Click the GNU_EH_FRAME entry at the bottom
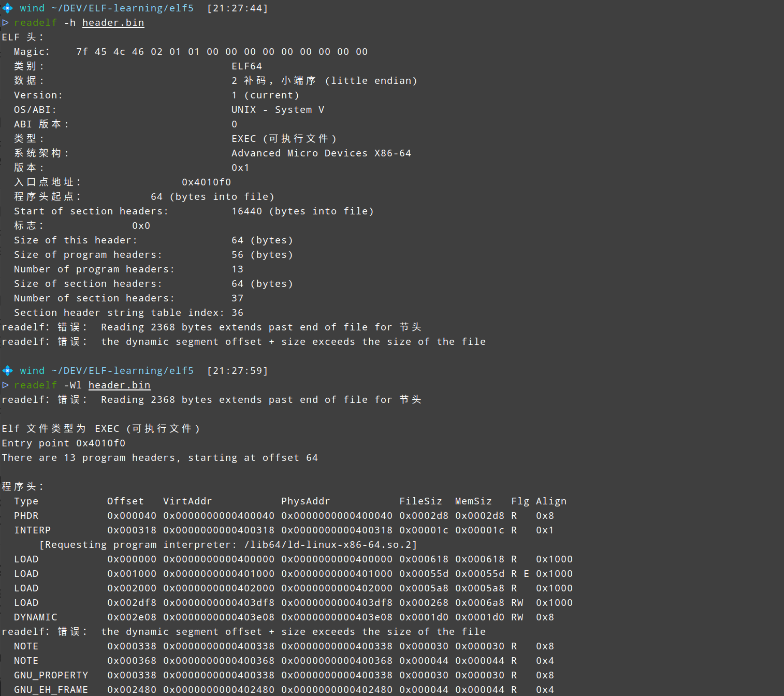This screenshot has height=696, width=784. click(51, 690)
